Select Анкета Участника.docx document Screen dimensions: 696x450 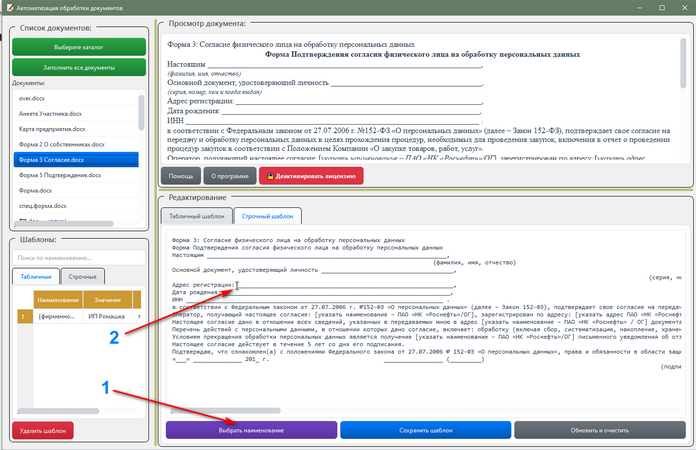click(x=76, y=114)
